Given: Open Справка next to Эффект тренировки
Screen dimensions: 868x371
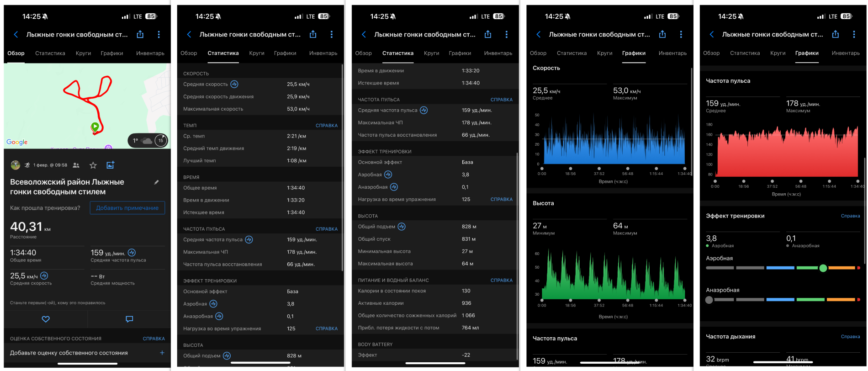Looking at the screenshot, I should tap(850, 216).
